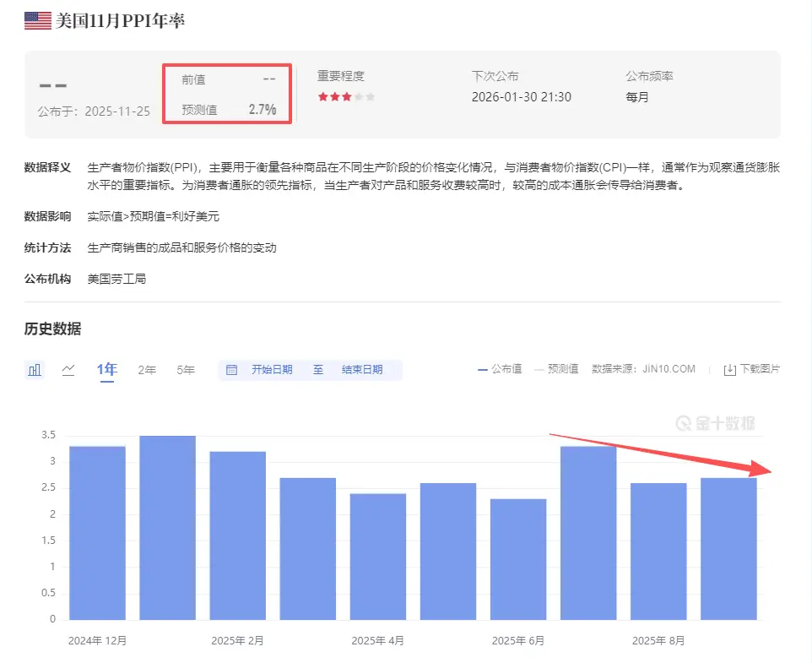Image resolution: width=812 pixels, height=663 pixels.
Task: Switch to bar chart view icon
Action: 35,370
